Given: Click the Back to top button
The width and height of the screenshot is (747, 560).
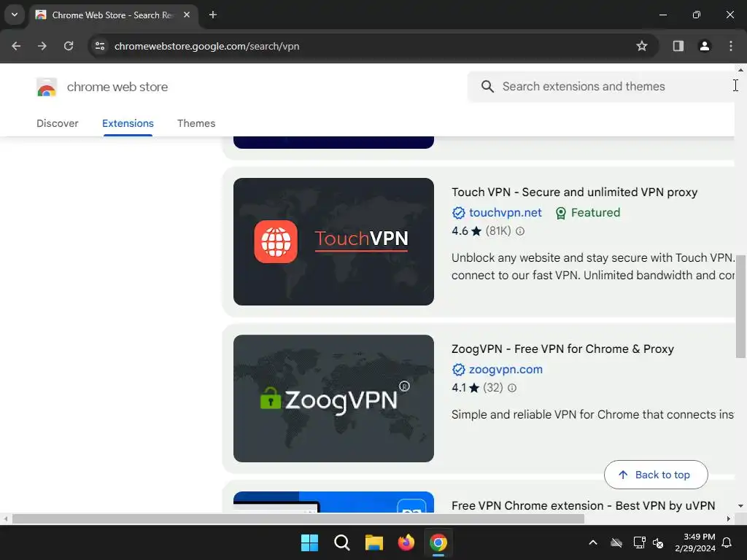Looking at the screenshot, I should point(656,474).
